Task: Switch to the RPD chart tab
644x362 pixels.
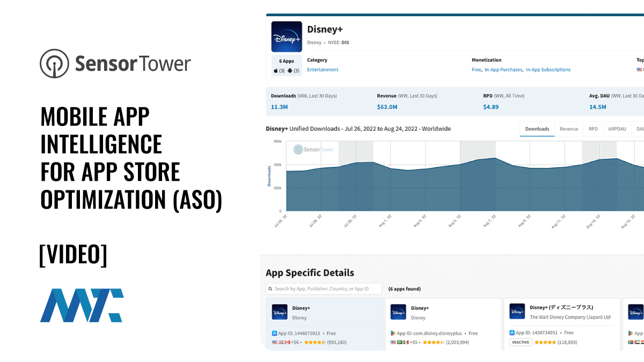Action: (593, 129)
